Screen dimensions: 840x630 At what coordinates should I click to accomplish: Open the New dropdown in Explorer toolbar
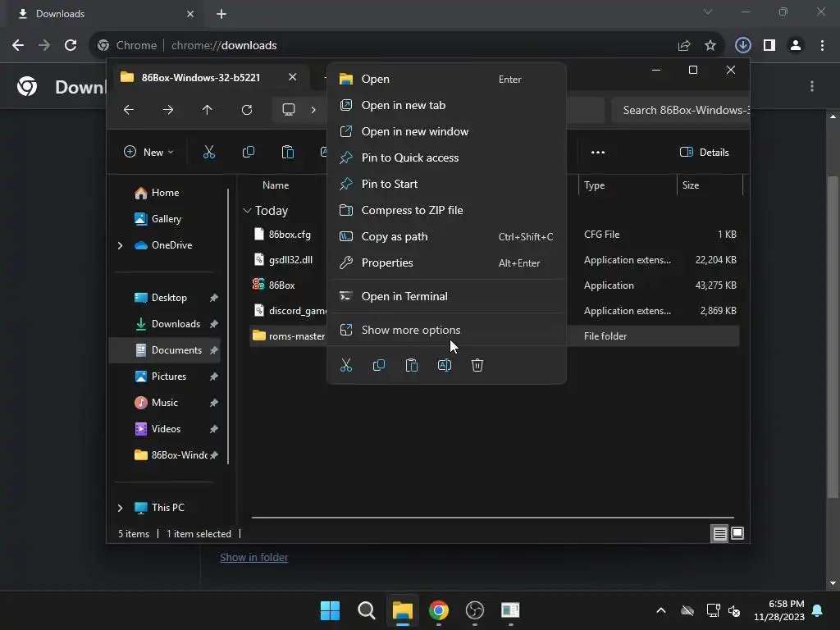tap(148, 152)
